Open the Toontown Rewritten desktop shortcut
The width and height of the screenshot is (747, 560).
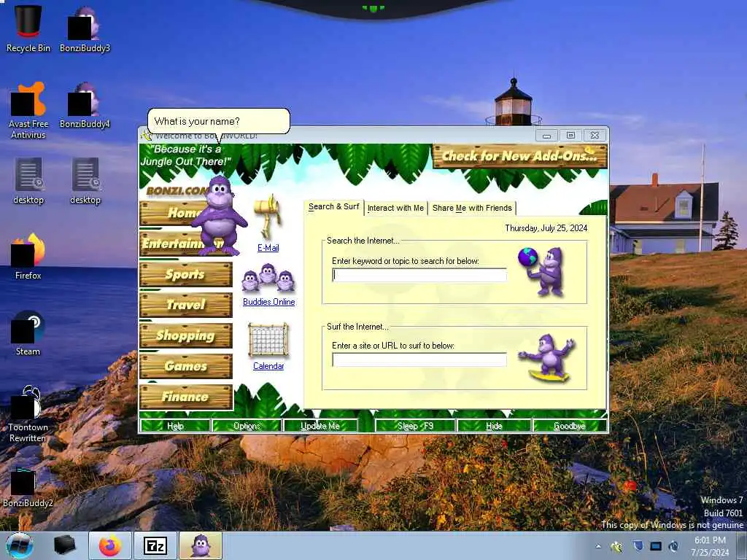pyautogui.click(x=28, y=413)
